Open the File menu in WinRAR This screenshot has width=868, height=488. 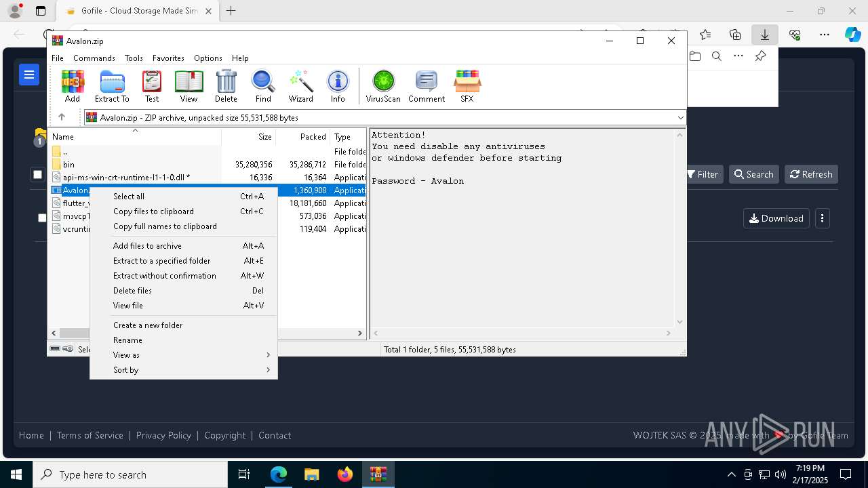(58, 58)
